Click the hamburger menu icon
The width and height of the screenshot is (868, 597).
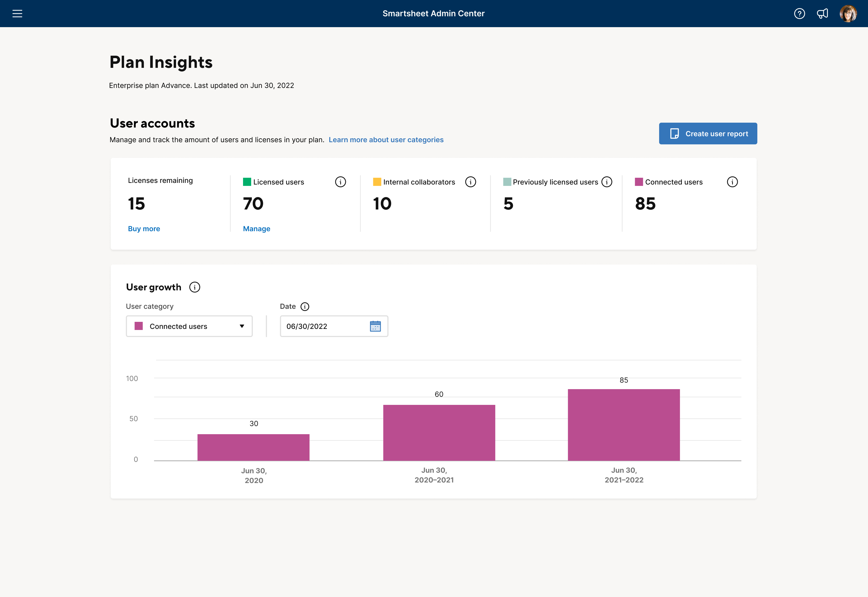18,13
